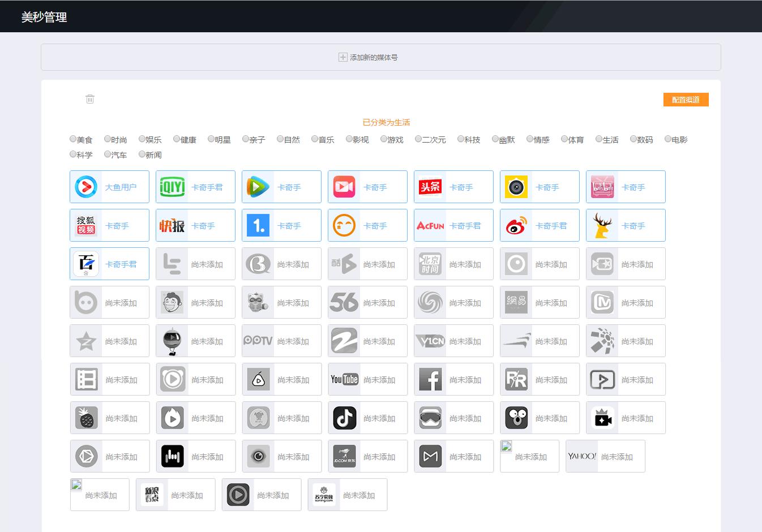Click the PPTV platform card
762x532 pixels.
point(281,341)
